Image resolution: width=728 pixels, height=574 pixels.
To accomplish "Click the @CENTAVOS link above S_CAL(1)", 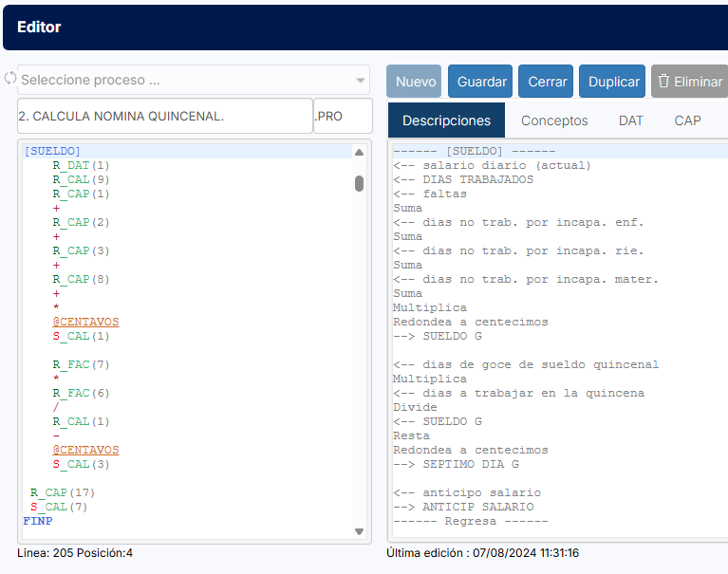I will (x=85, y=322).
